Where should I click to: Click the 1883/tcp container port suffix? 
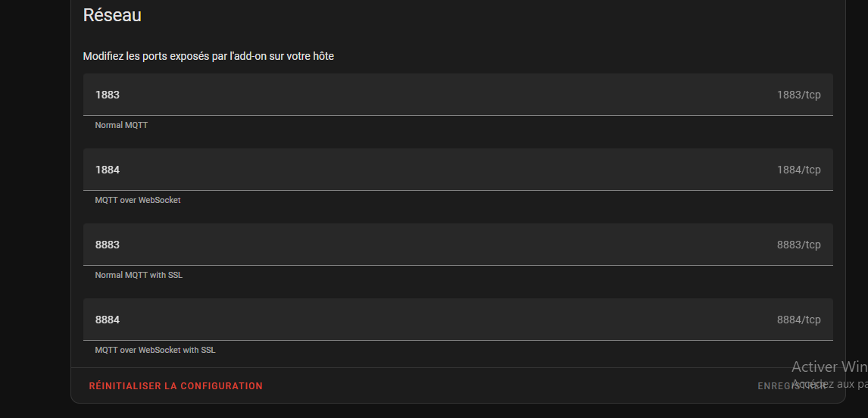tap(798, 95)
